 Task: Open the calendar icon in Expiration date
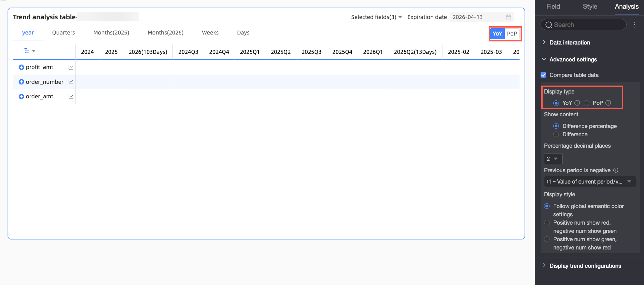[509, 17]
